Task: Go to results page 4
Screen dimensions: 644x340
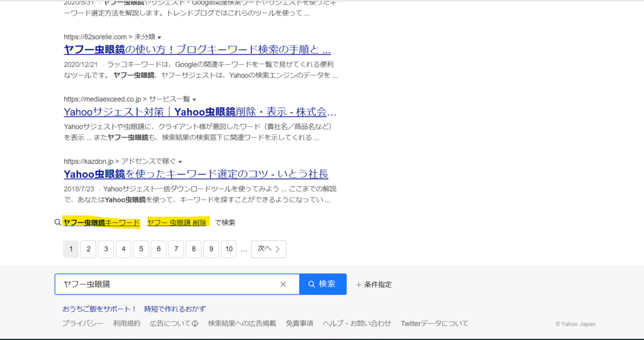Action: (x=123, y=249)
